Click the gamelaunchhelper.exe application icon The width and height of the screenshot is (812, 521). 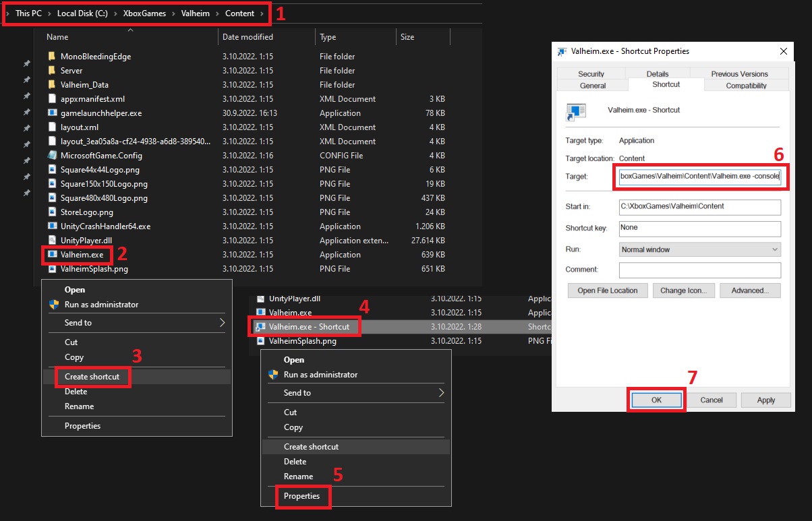point(53,113)
